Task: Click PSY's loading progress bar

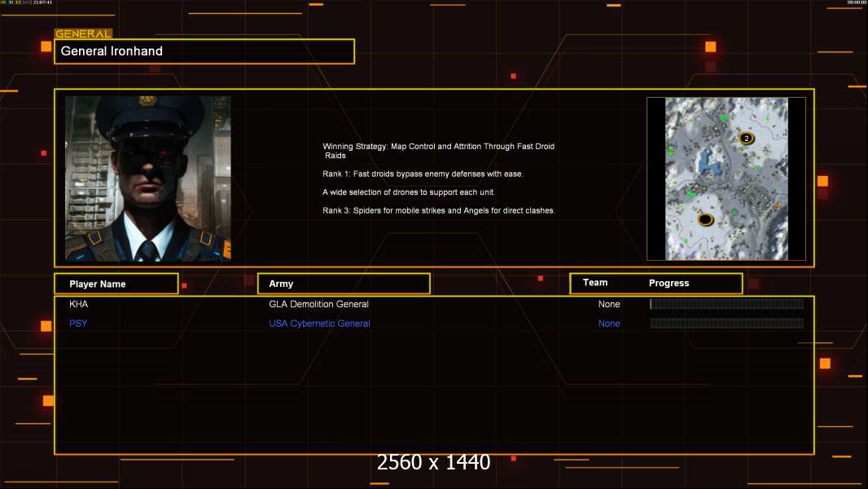Action: [x=727, y=323]
